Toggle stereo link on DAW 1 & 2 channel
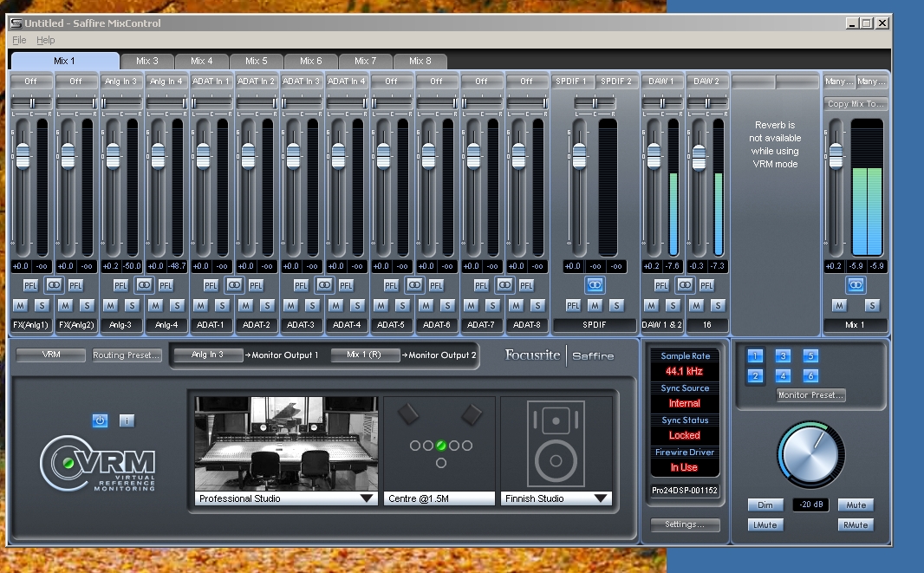924x573 pixels. (x=685, y=285)
